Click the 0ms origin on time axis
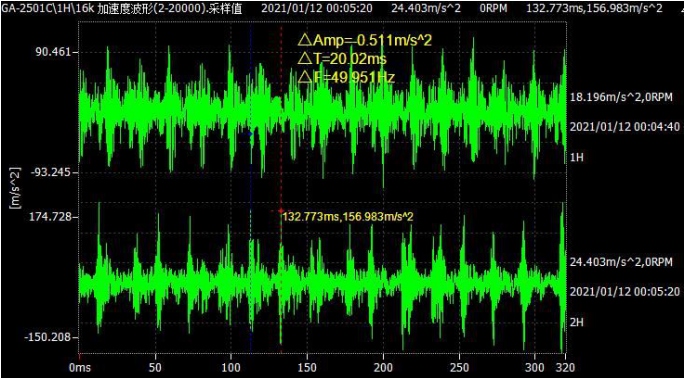Viewport: 684px width, 378px height. (80, 367)
